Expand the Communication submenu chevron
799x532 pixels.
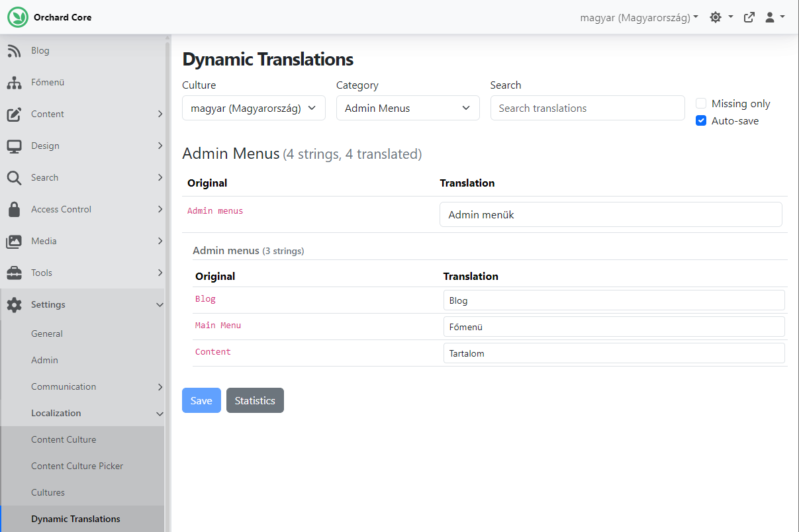click(160, 386)
